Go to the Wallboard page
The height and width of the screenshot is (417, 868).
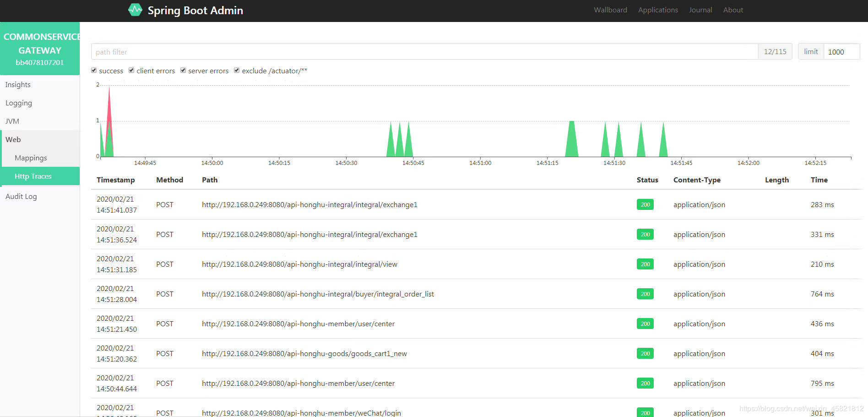[610, 10]
